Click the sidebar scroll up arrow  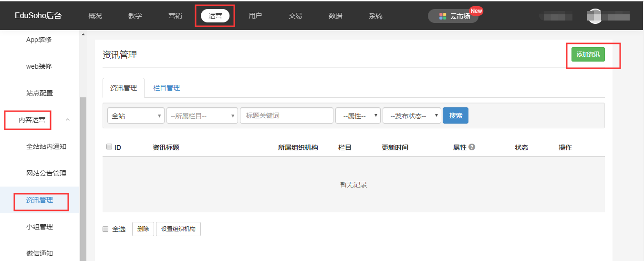point(83,34)
